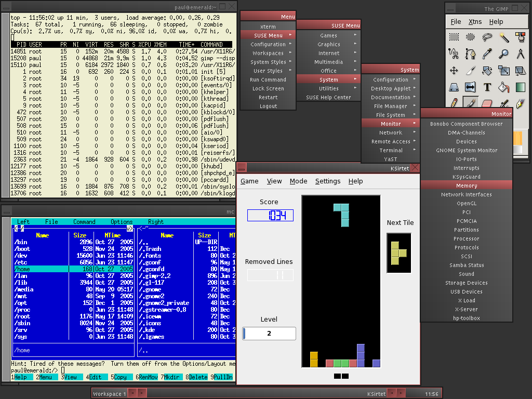
Task: Expand the User Styles submenu
Action: tap(268, 71)
